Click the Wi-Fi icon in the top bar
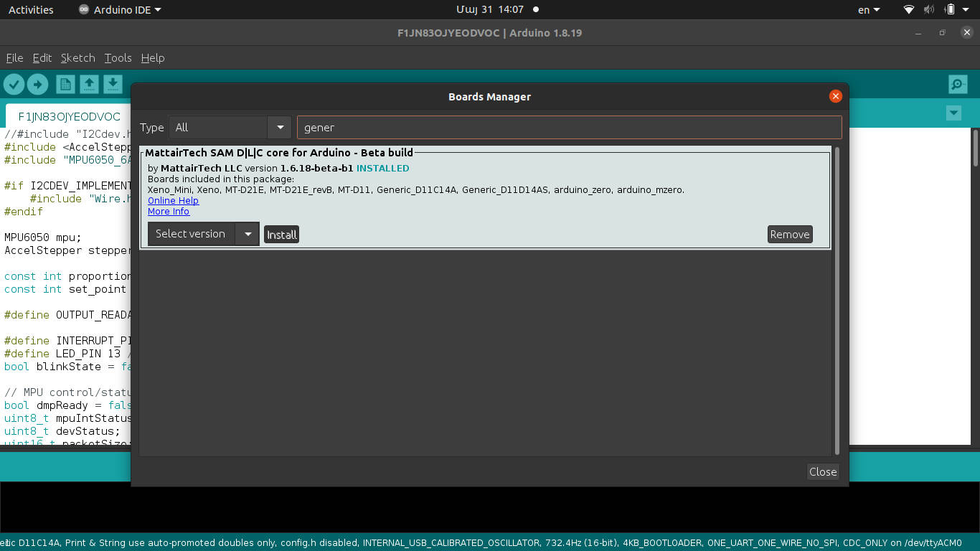This screenshot has height=551, width=980. point(909,10)
